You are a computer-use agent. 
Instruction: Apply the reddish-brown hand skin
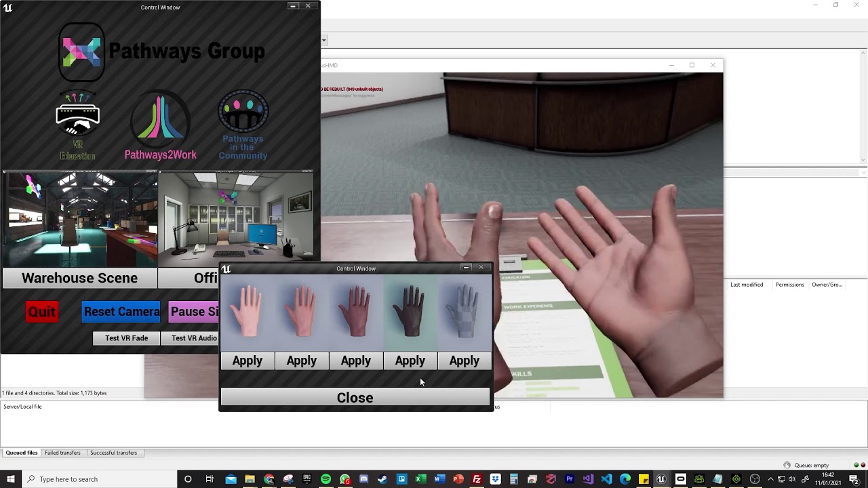pos(356,361)
